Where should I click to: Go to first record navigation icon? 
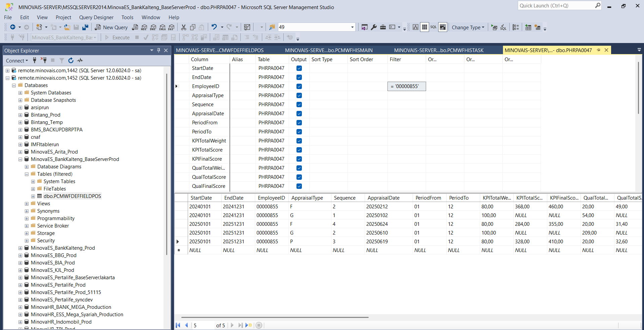[178, 325]
